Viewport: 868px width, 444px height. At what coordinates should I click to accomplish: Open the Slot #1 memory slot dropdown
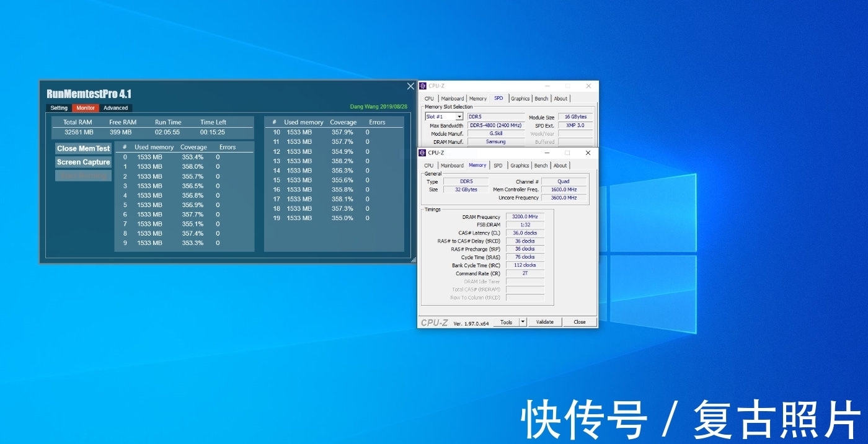point(459,117)
